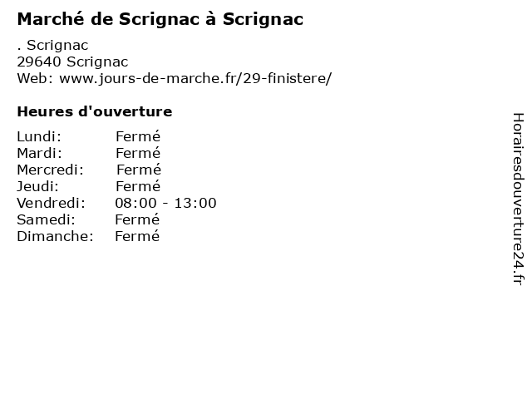Screen dimensions: 532x399
Task: Click the Samedi day label
Action: coord(46,219)
